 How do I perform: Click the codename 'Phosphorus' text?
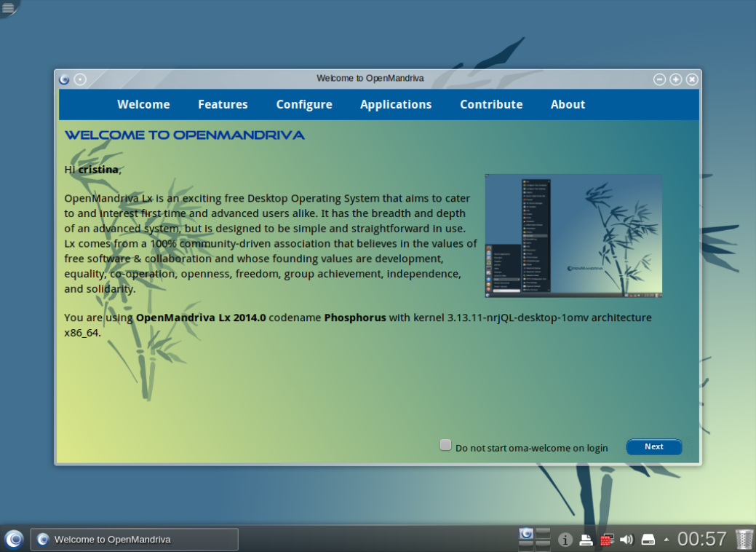point(355,318)
